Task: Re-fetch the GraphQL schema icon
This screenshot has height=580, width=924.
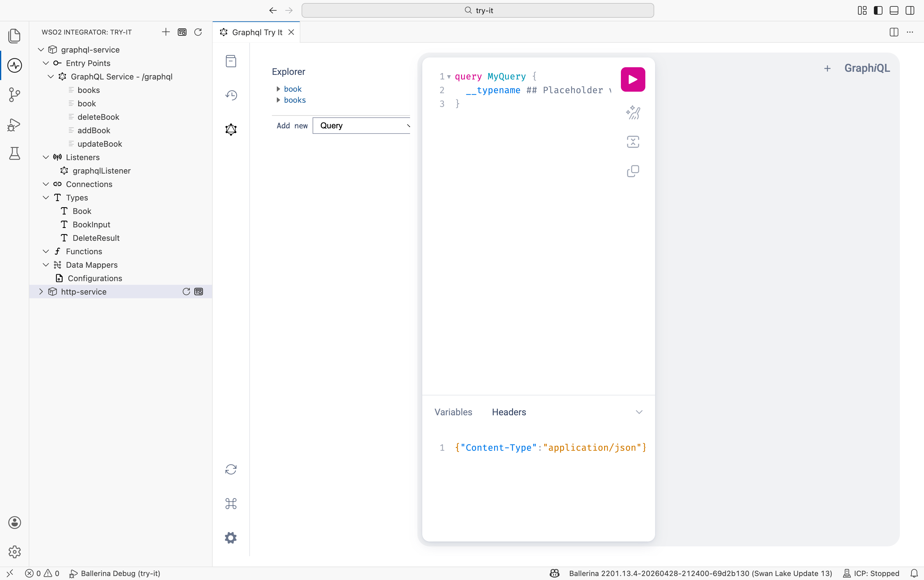Action: point(231,469)
